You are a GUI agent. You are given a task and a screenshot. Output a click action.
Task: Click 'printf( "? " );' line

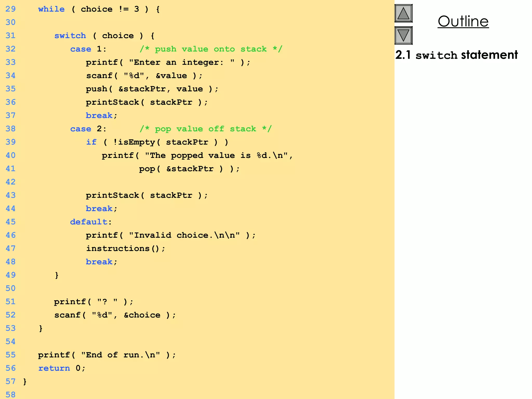pos(94,302)
